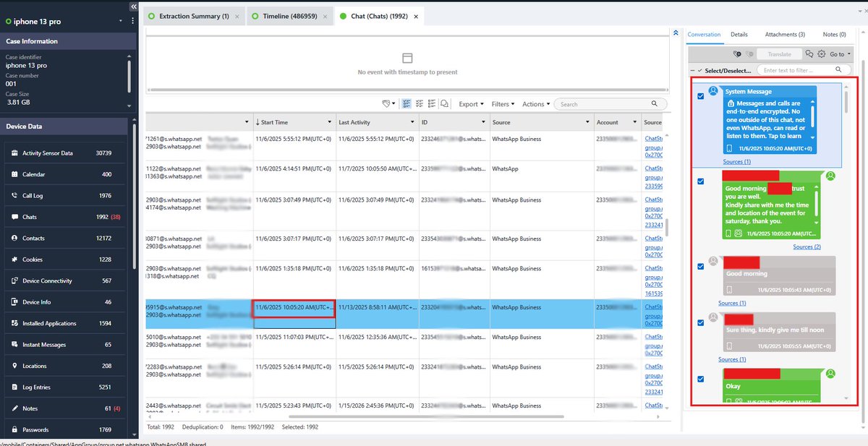This screenshot has height=446, width=868.
Task: Switch to the Attachments (3) tab
Action: click(784, 34)
